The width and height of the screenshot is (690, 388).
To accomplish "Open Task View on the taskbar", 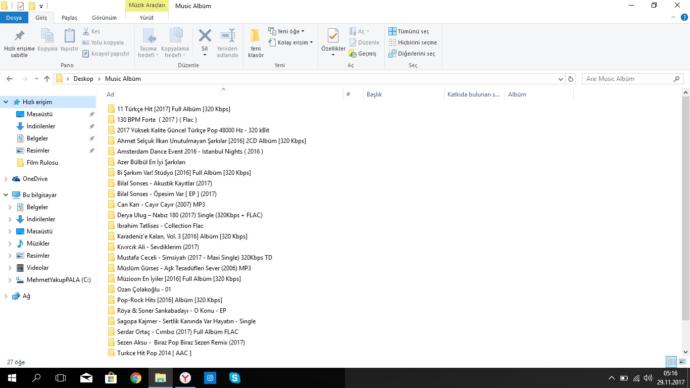I will coord(61,378).
